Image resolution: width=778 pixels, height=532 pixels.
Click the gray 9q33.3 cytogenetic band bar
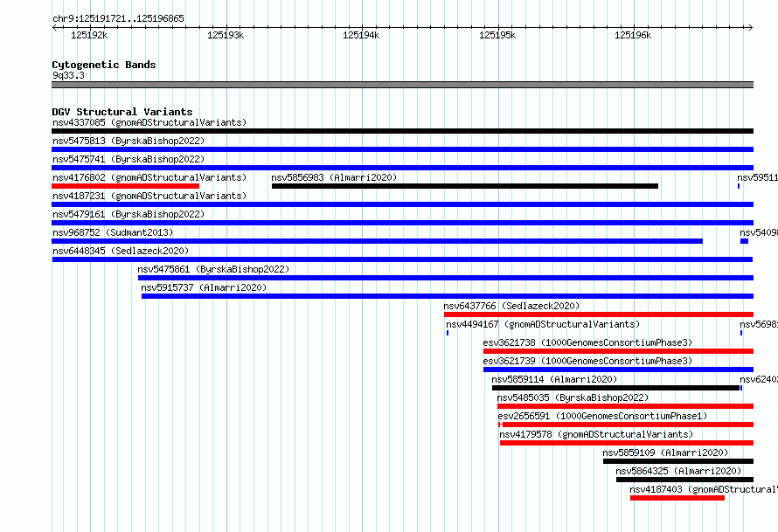click(402, 85)
